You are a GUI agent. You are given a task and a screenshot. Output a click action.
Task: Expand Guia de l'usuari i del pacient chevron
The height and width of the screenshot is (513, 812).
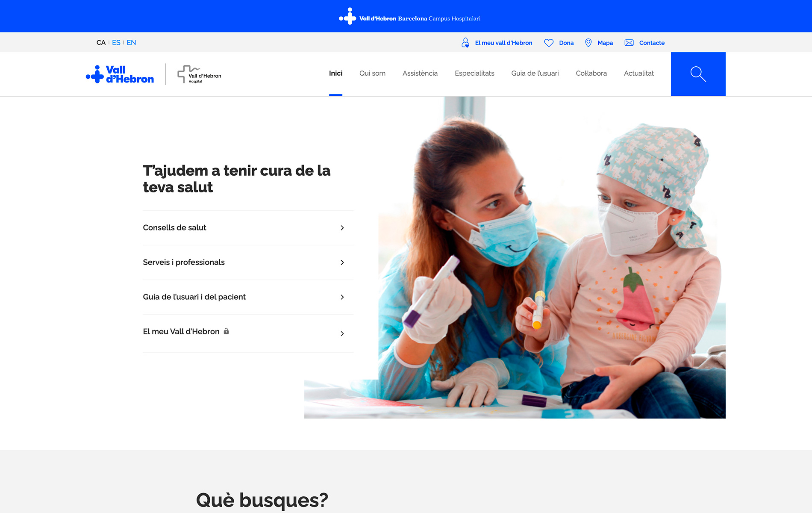(342, 297)
